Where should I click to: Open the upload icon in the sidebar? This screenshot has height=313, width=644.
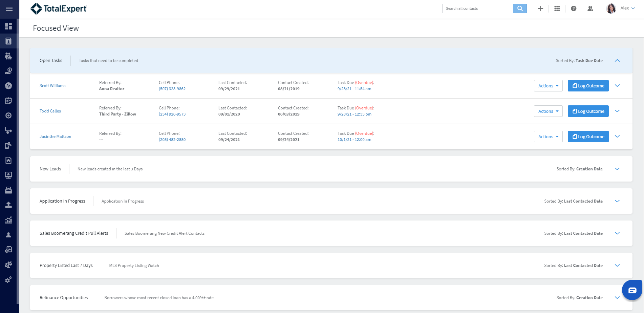(8, 205)
